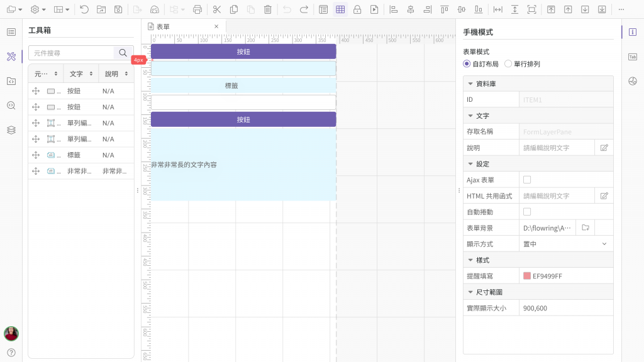Switch to the 表單 document tab
Viewport: 644px width, 362px height.
tap(164, 26)
